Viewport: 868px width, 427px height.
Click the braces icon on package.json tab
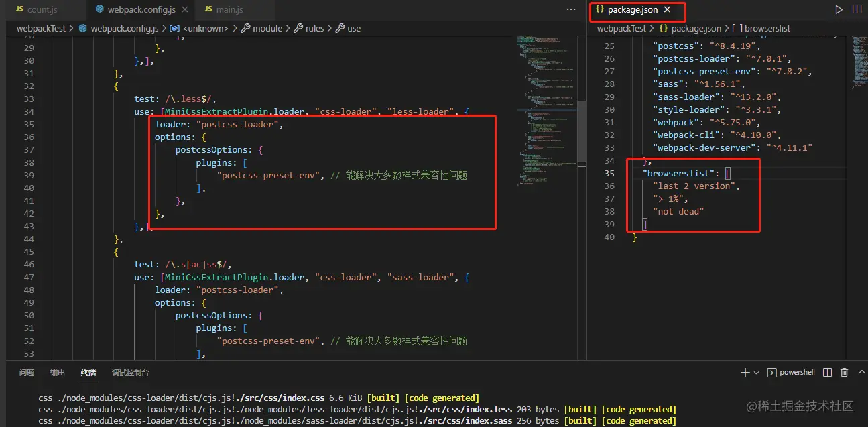point(600,10)
